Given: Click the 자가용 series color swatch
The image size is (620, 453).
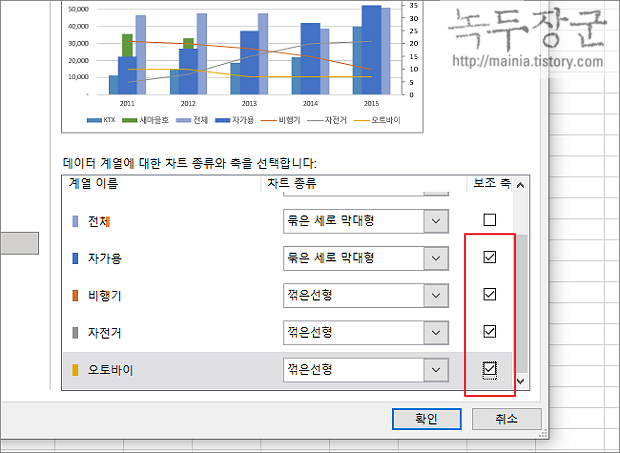Looking at the screenshot, I should pos(75,259).
